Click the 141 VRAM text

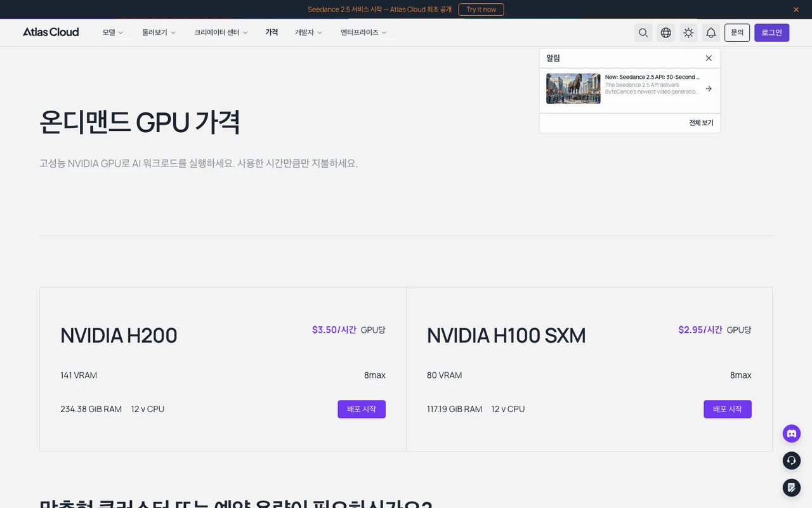click(x=79, y=375)
